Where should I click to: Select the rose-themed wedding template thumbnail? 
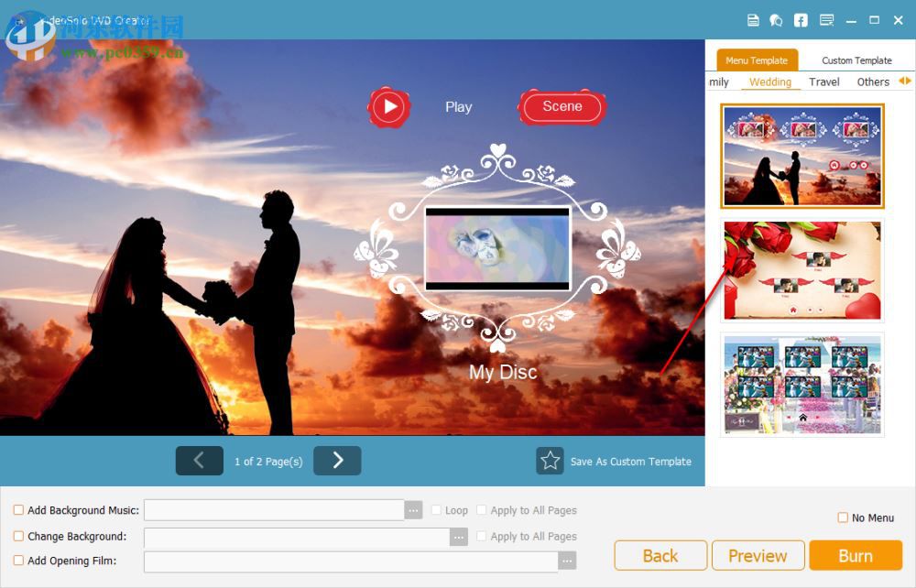801,270
